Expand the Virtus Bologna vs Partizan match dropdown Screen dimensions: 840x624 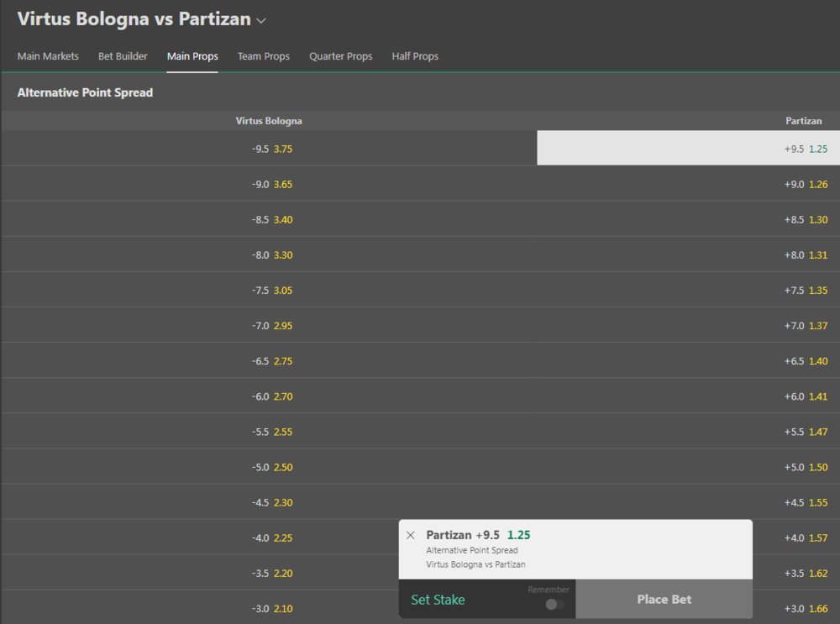tap(261, 21)
